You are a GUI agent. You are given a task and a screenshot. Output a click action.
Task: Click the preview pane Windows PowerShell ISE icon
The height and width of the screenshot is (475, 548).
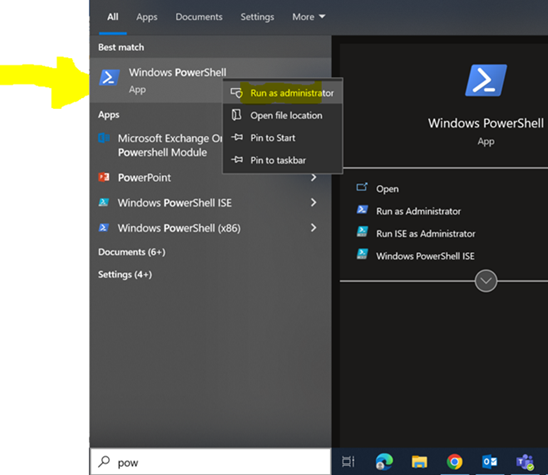click(x=362, y=254)
